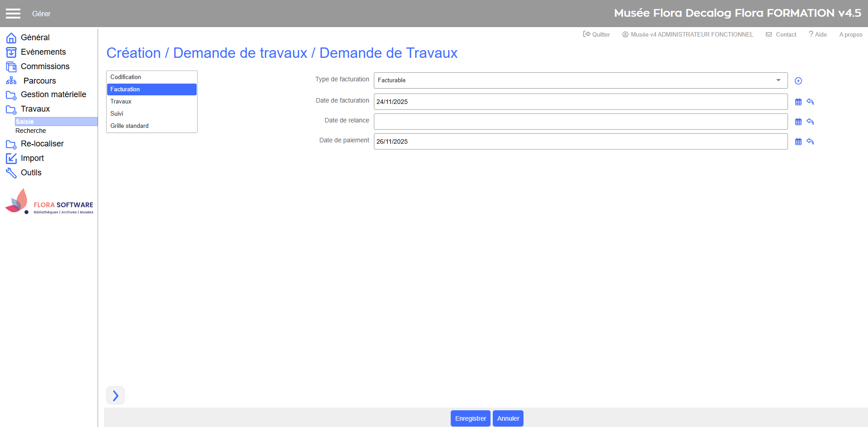Screen dimensions: 868x427
Task: Click into the Date de relance field
Action: 580,122
